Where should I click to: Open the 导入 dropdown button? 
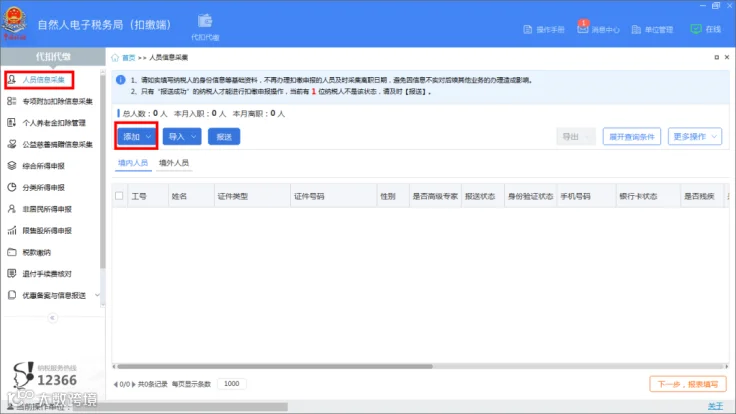coord(182,137)
